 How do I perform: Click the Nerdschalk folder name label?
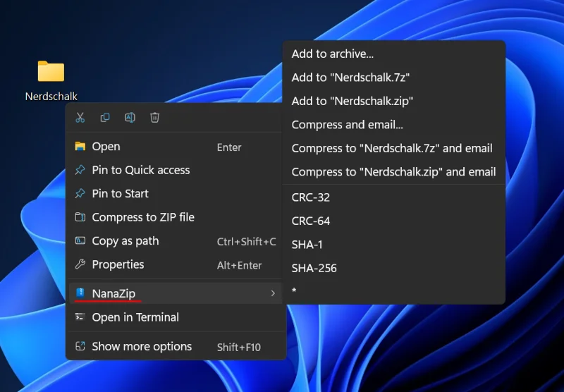[51, 97]
